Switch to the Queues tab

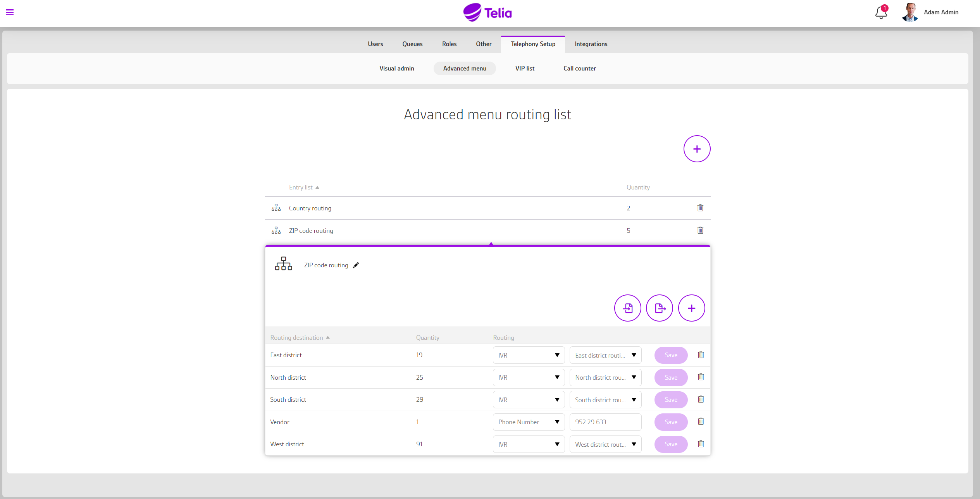[x=412, y=44]
